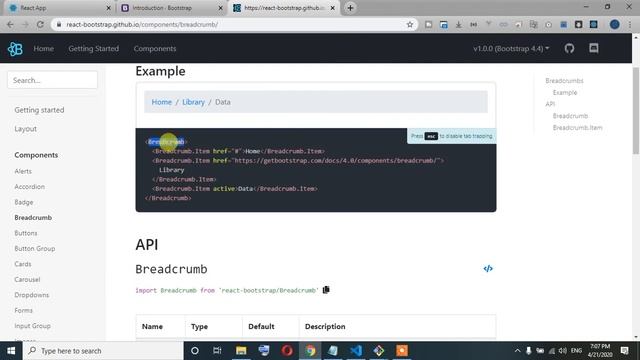Open Opera browser from taskbar

pyautogui.click(x=287, y=351)
